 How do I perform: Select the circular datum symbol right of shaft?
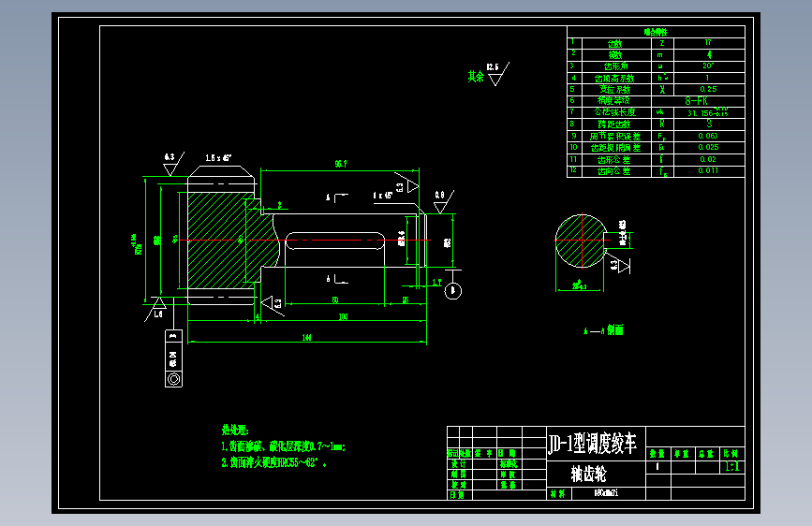pyautogui.click(x=453, y=290)
